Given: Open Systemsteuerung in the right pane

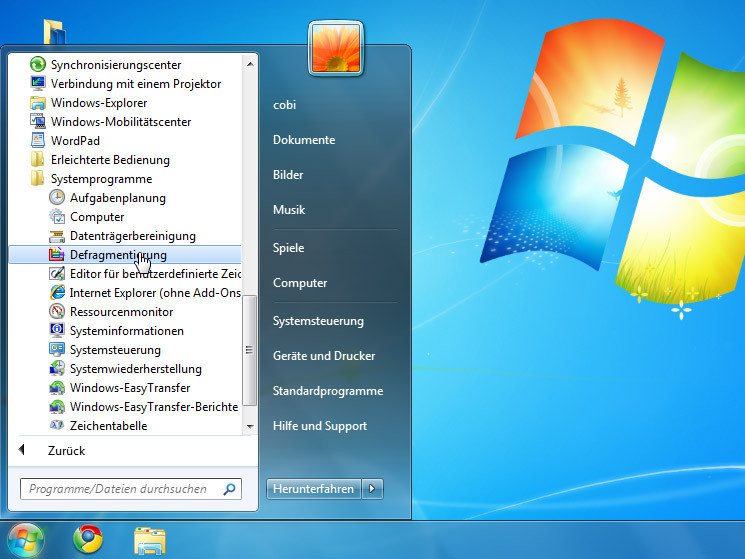Looking at the screenshot, I should [x=318, y=321].
